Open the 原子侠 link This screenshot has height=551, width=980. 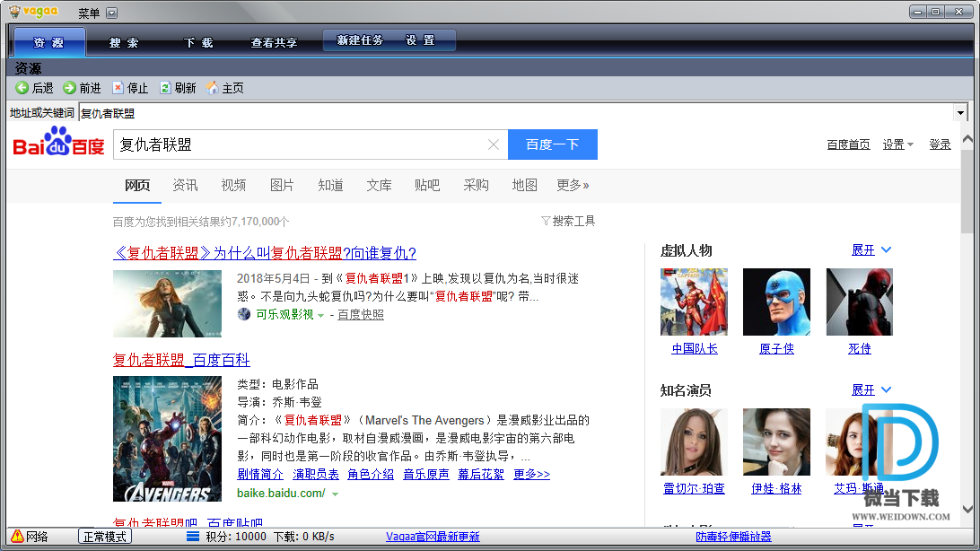tap(776, 348)
